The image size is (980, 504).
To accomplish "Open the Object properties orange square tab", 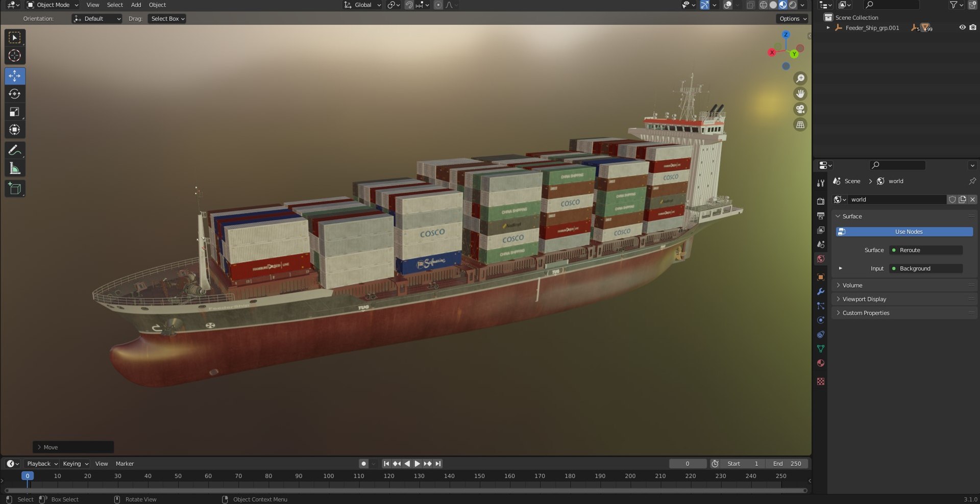I will click(x=821, y=278).
